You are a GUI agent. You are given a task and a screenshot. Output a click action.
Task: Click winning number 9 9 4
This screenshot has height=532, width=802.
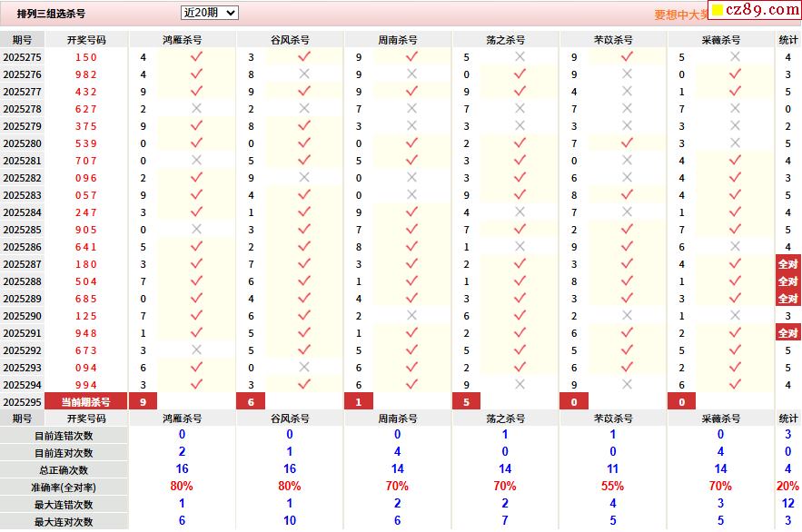coord(86,385)
